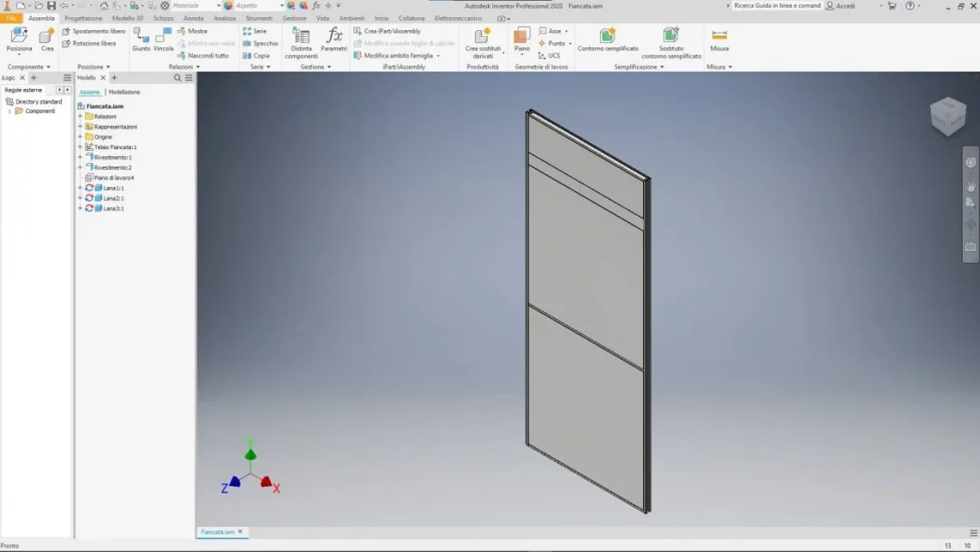Open the Modello panel hamburger menu

[x=189, y=78]
